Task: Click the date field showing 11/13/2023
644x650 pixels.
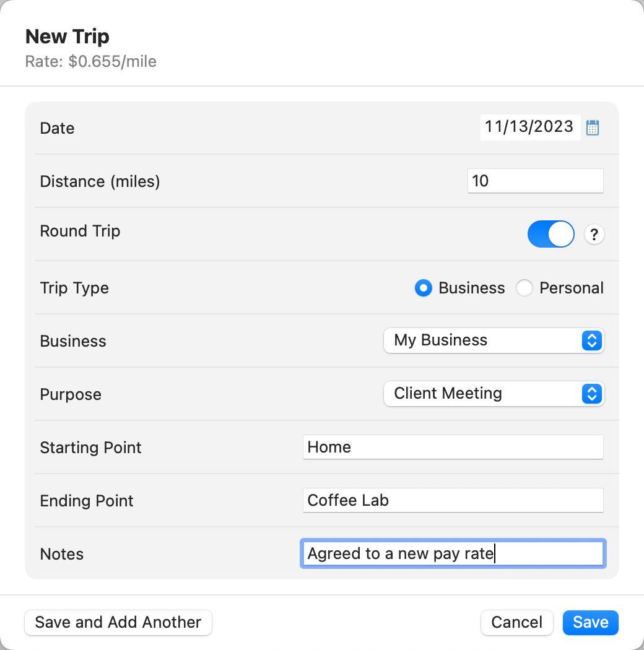Action: tap(529, 128)
